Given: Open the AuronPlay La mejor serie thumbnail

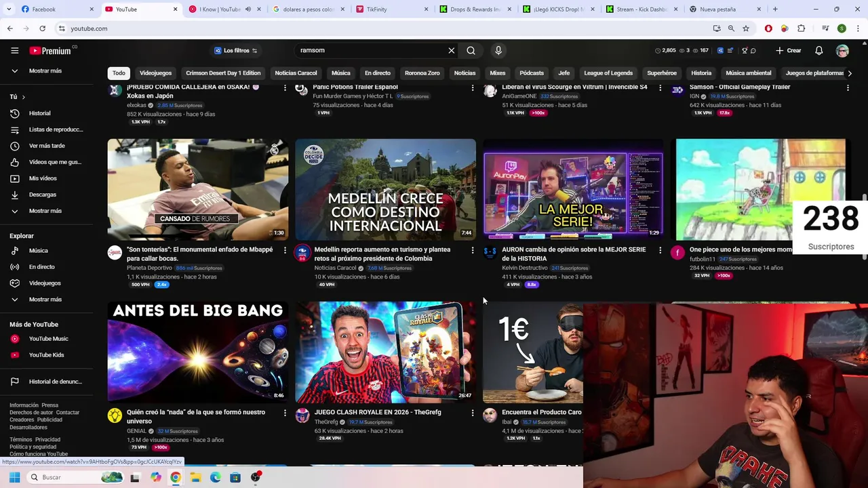Looking at the screenshot, I should coord(573,189).
